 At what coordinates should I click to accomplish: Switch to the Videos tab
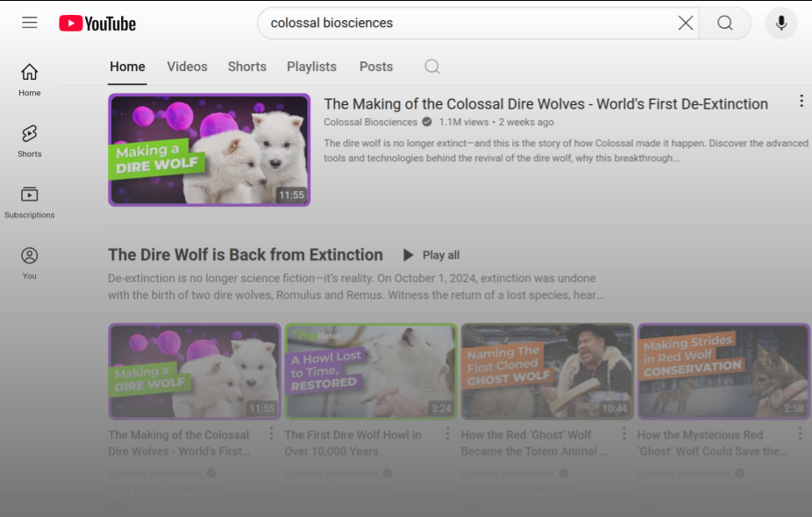(x=187, y=67)
